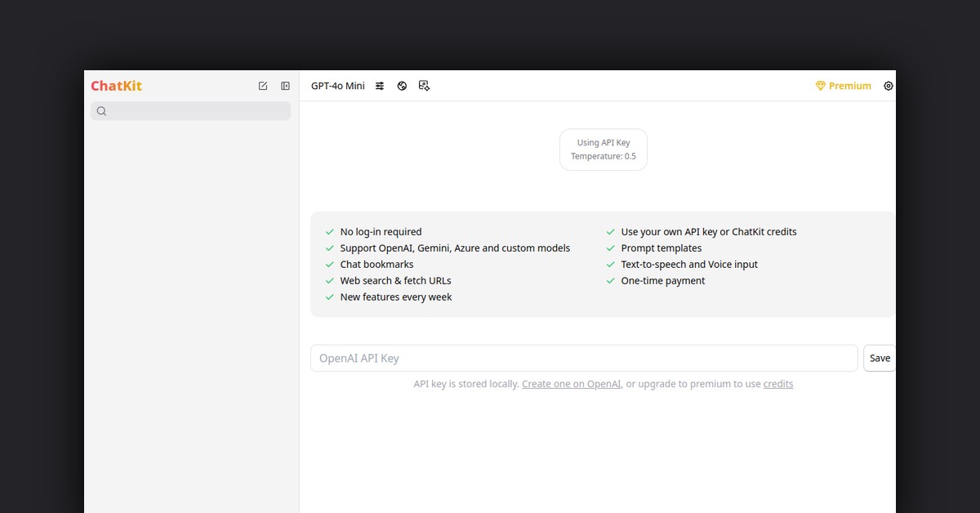The image size is (980, 513).
Task: Click the ChatKit logo
Action: coord(116,85)
